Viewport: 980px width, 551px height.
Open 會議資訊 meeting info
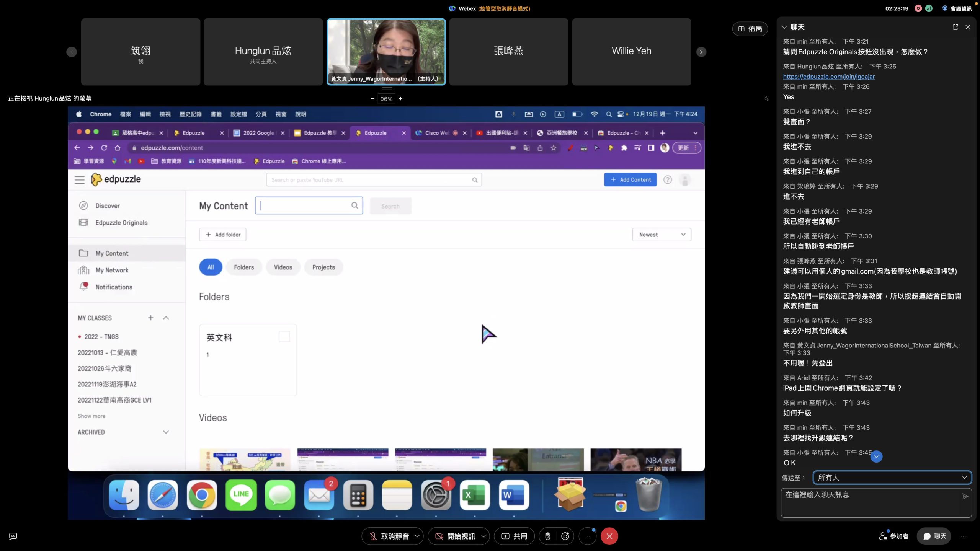point(957,8)
